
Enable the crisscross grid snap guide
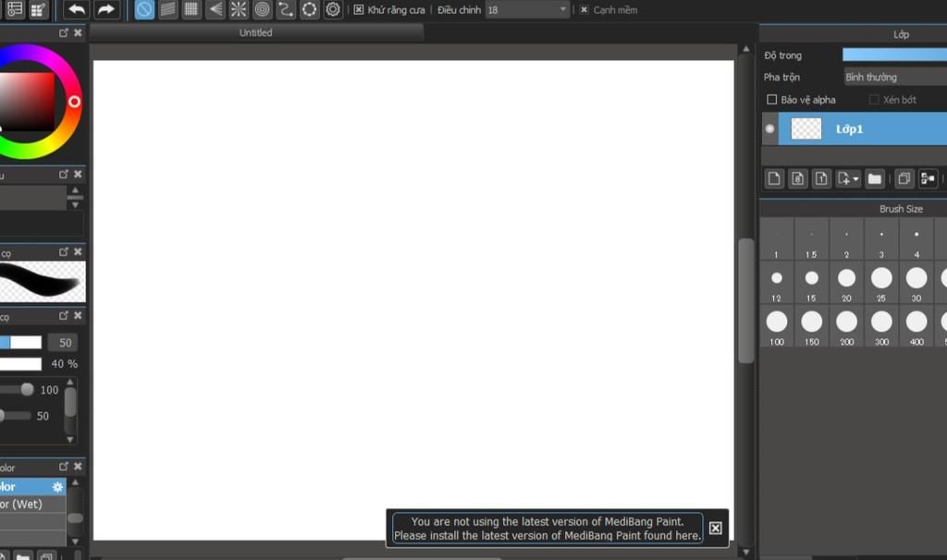(x=191, y=9)
